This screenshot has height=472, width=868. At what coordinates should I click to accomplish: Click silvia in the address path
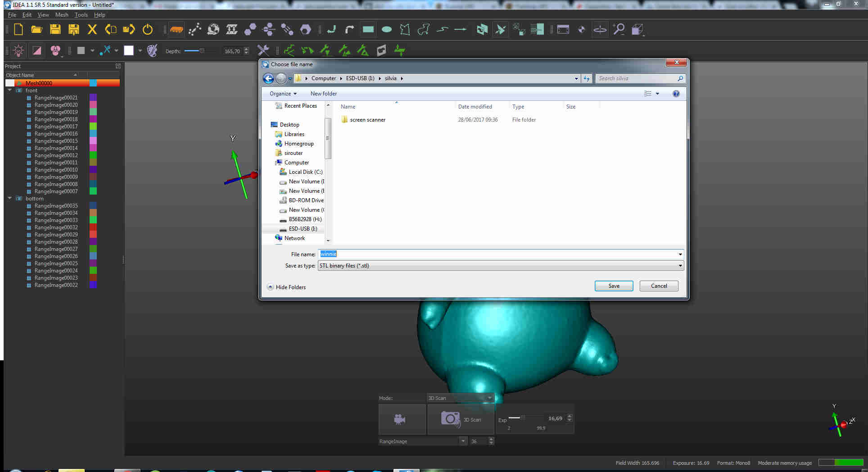coord(390,78)
